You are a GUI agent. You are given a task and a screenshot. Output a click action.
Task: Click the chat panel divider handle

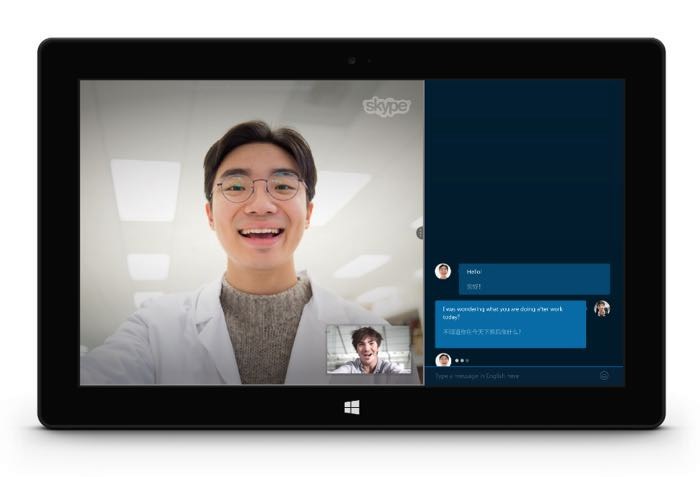[420, 232]
